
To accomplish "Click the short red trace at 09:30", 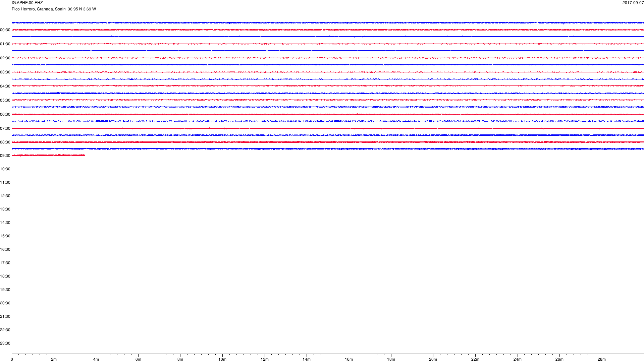I will pyautogui.click(x=48, y=155).
